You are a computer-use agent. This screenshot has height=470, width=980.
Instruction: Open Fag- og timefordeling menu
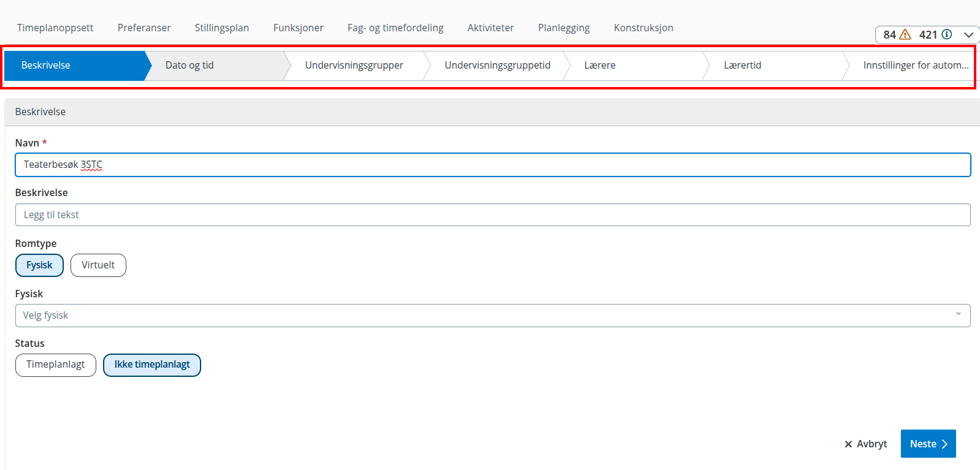click(x=396, y=28)
